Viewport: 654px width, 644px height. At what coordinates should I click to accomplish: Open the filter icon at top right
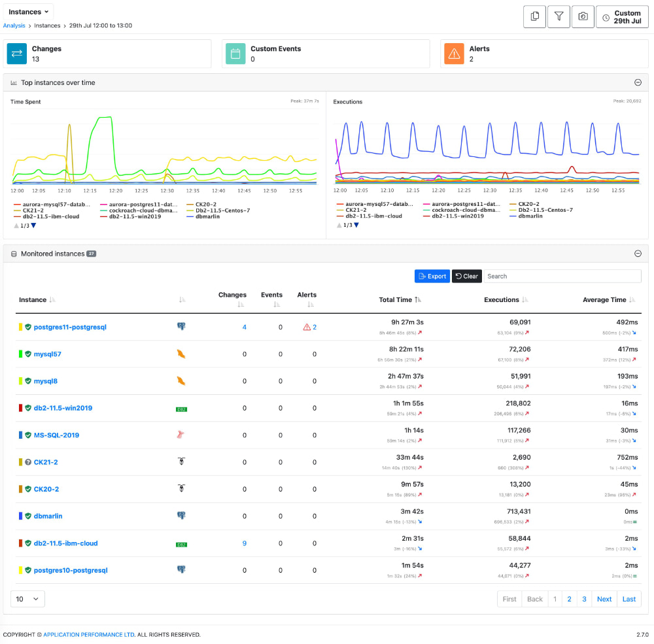(559, 16)
